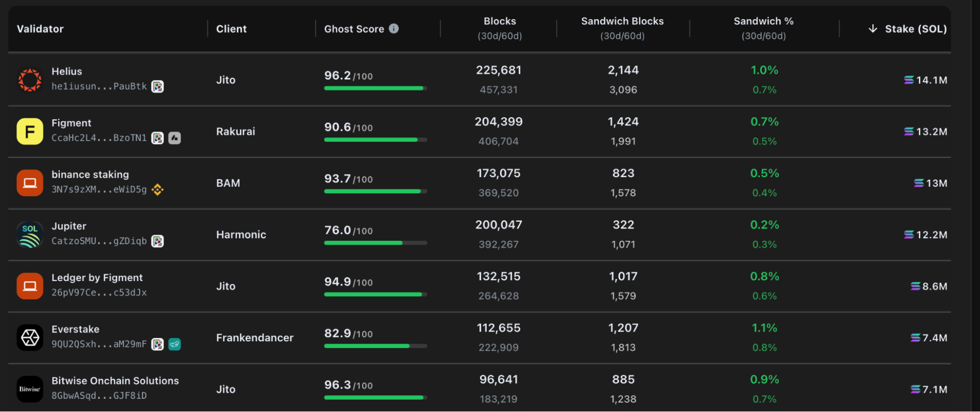Click the Ghost Score info icon
The image size is (980, 412).
pos(394,28)
